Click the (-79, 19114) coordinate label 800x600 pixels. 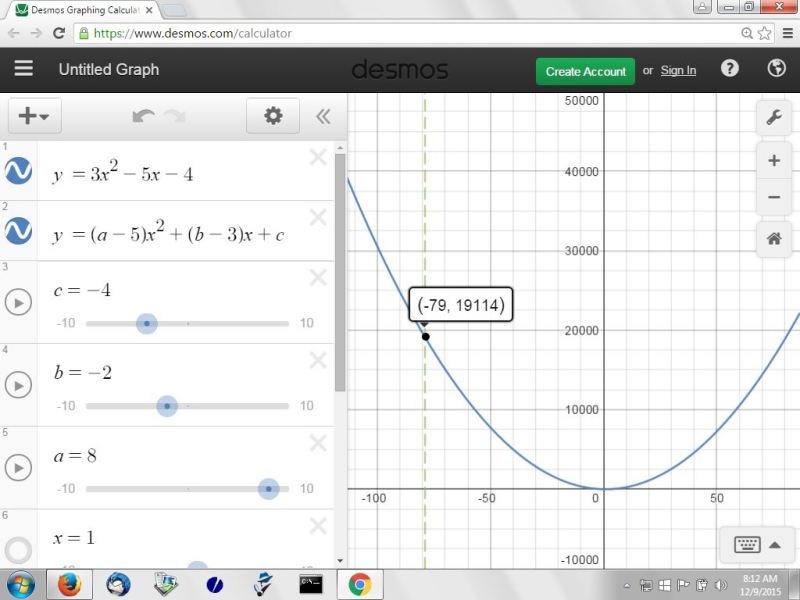(x=461, y=305)
